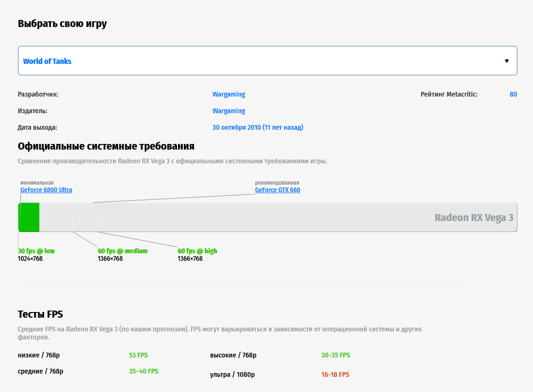The image size is (533, 392).
Task: Click the 'Дата выхода:' label
Action: point(37,128)
